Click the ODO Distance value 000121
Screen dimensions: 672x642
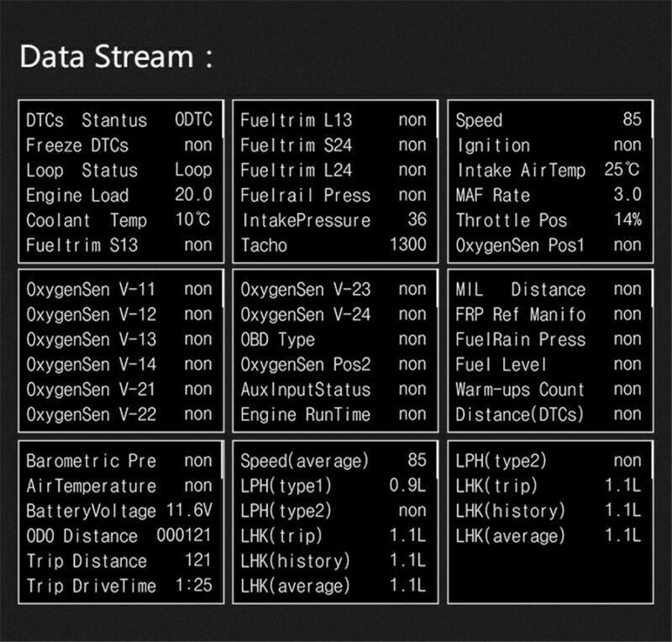click(184, 536)
